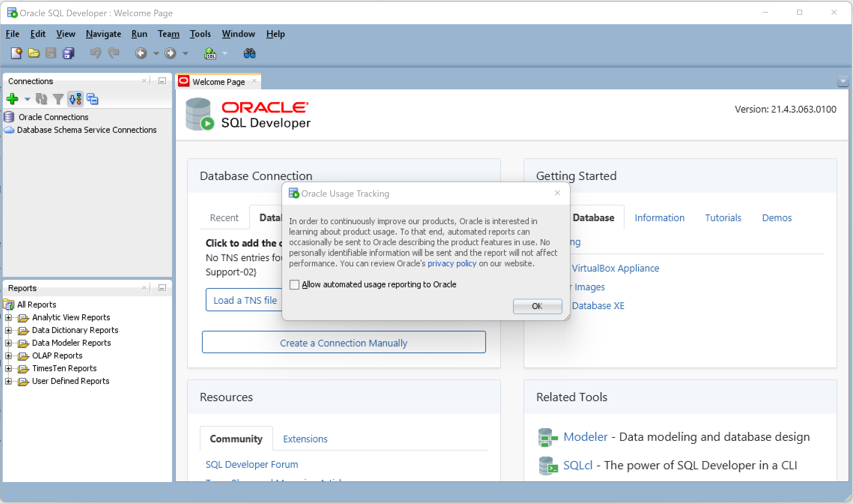
Task: Open the SQL Worksheet toolbar icon
Action: point(210,53)
